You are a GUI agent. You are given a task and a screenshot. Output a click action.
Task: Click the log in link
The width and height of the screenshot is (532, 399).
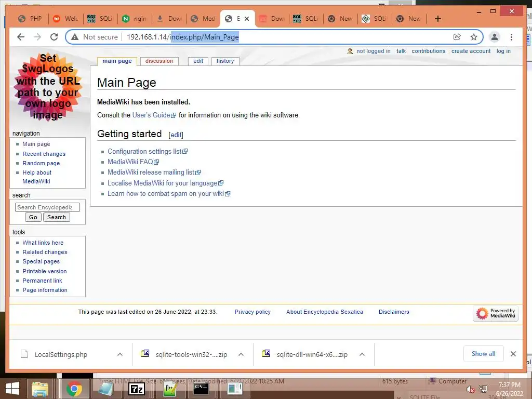(503, 51)
